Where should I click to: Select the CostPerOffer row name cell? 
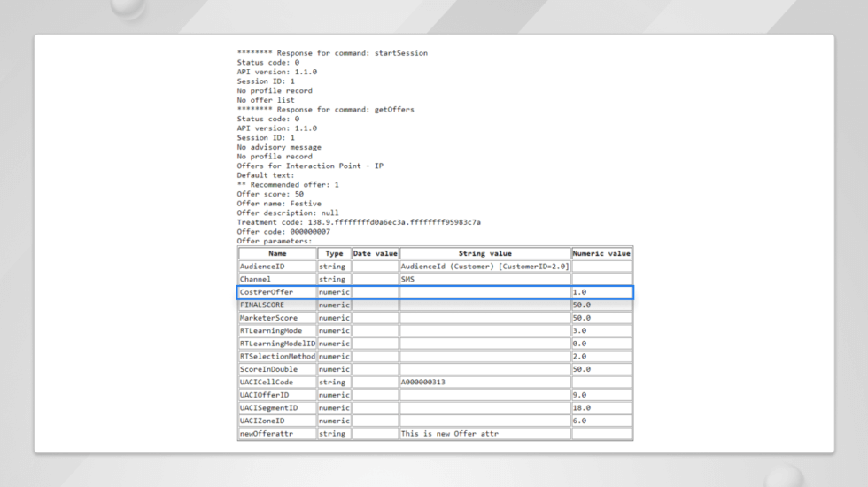(277, 292)
